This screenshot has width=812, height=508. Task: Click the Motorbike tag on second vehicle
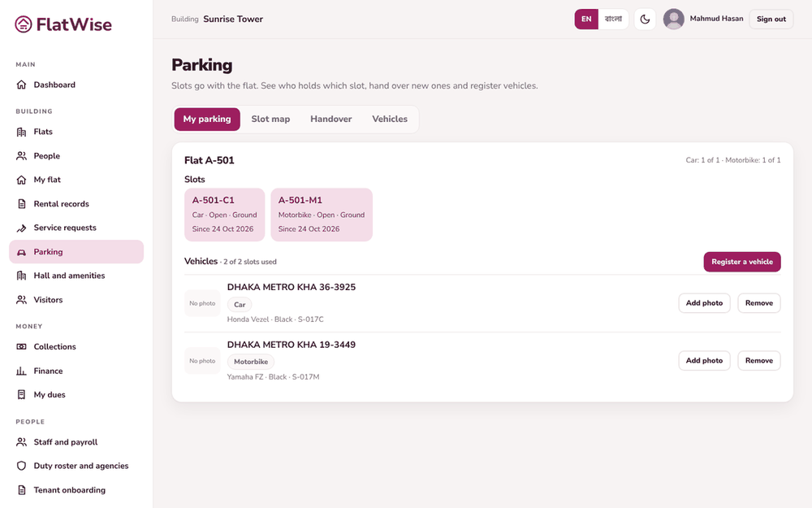[x=251, y=362]
